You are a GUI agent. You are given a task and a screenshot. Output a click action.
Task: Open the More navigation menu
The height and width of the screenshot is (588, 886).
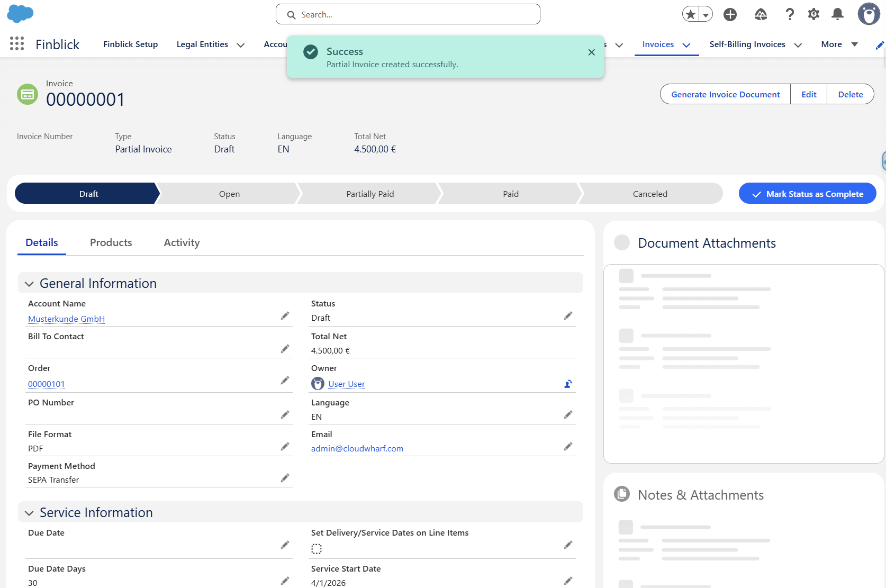pyautogui.click(x=839, y=44)
